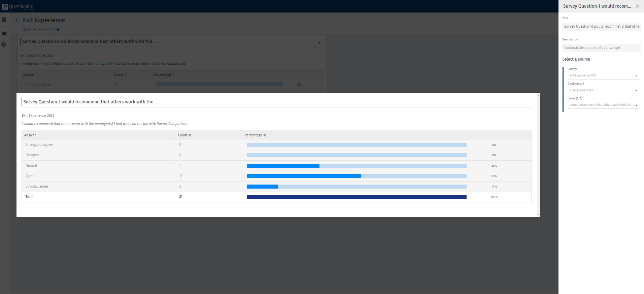This screenshot has height=294, width=644.
Task: Click the Strongly disagree row in background widget
Action: 172,84
